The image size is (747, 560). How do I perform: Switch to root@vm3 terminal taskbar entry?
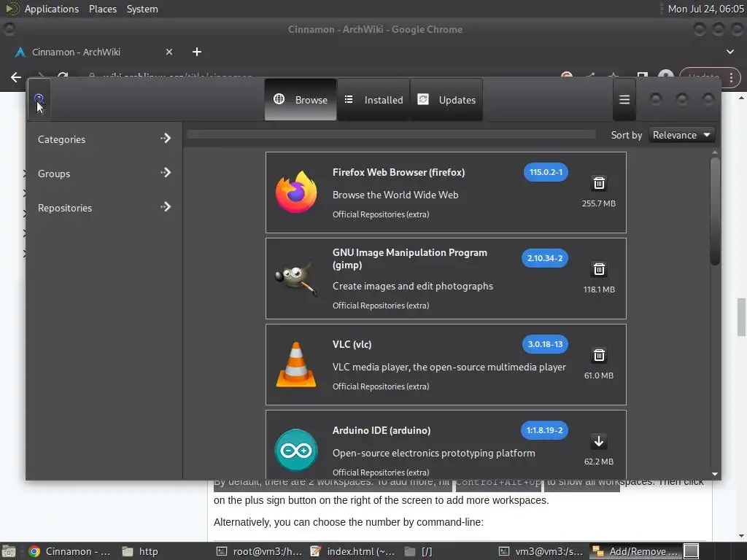260,551
